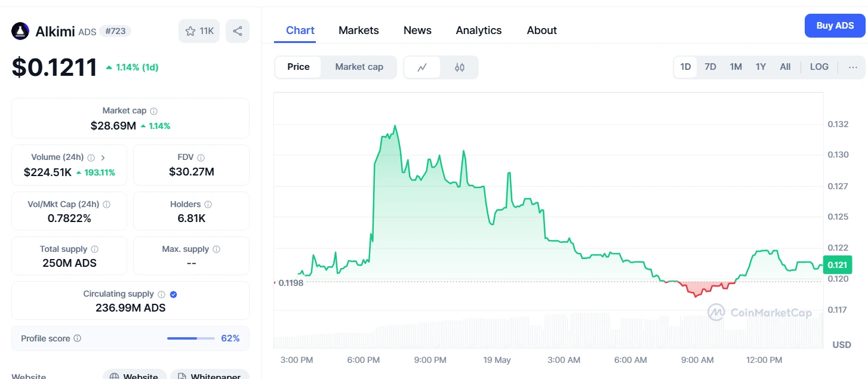Image resolution: width=868 pixels, height=379 pixels.
Task: Click the verified badge on Circulating supply
Action: (x=174, y=294)
